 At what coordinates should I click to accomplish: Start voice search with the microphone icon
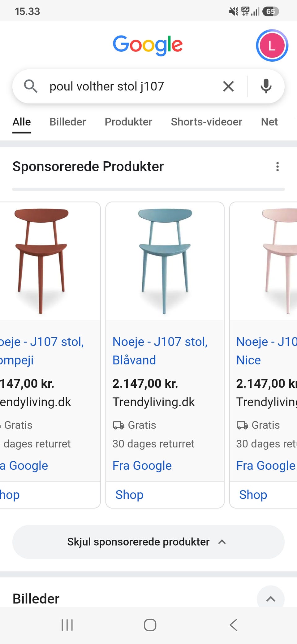coord(266,86)
